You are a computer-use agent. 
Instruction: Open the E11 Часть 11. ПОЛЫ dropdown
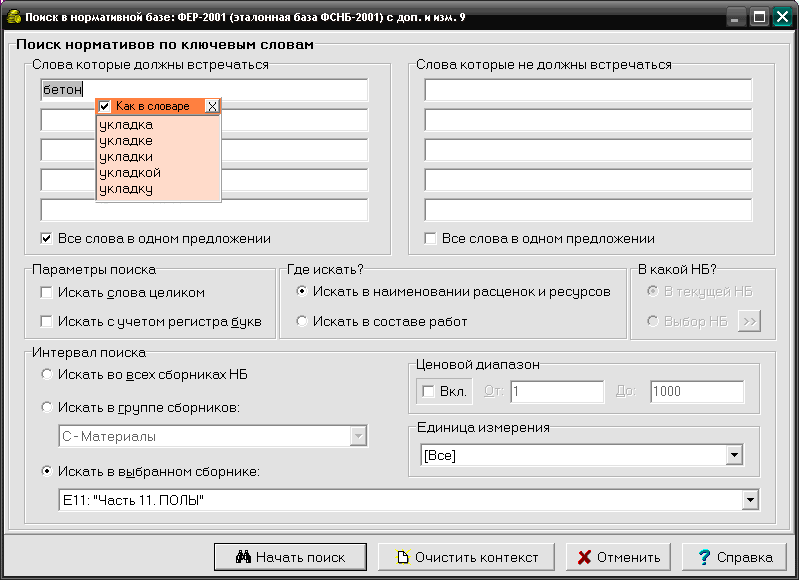[x=749, y=499]
